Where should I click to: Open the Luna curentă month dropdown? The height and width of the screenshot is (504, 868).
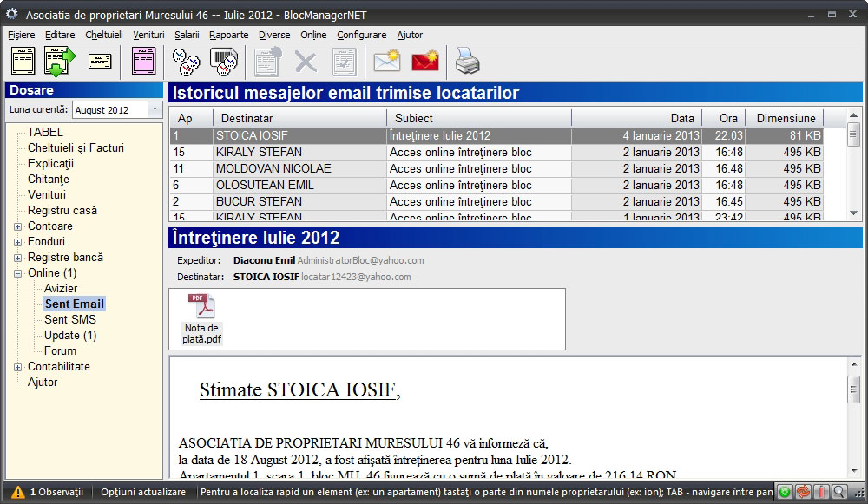(x=155, y=110)
